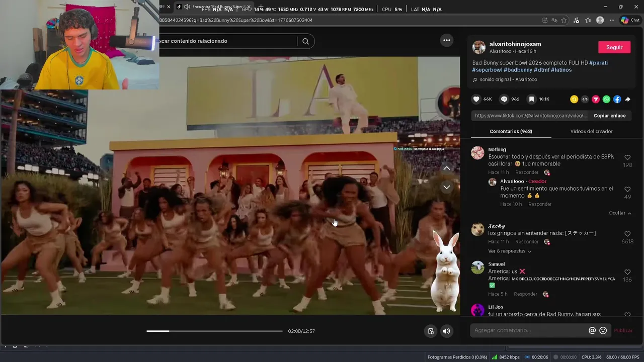Viewport: 644px width, 362px height.
Task: Go to next video with down arrow
Action: [x=446, y=187]
